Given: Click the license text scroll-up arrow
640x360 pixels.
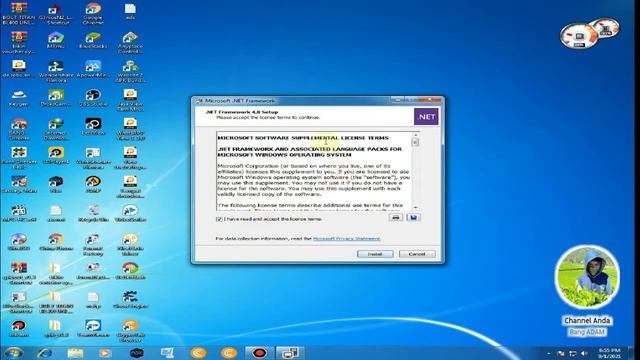Looking at the screenshot, I should [x=416, y=135].
